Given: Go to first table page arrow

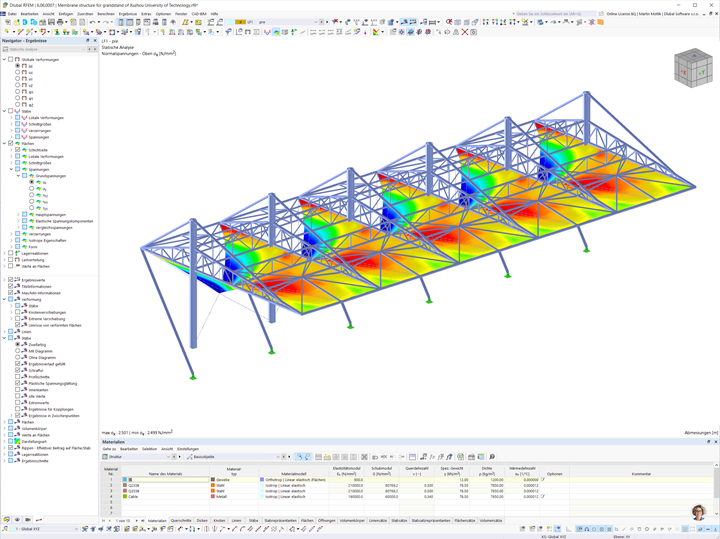Looking at the screenshot, I should (x=104, y=521).
